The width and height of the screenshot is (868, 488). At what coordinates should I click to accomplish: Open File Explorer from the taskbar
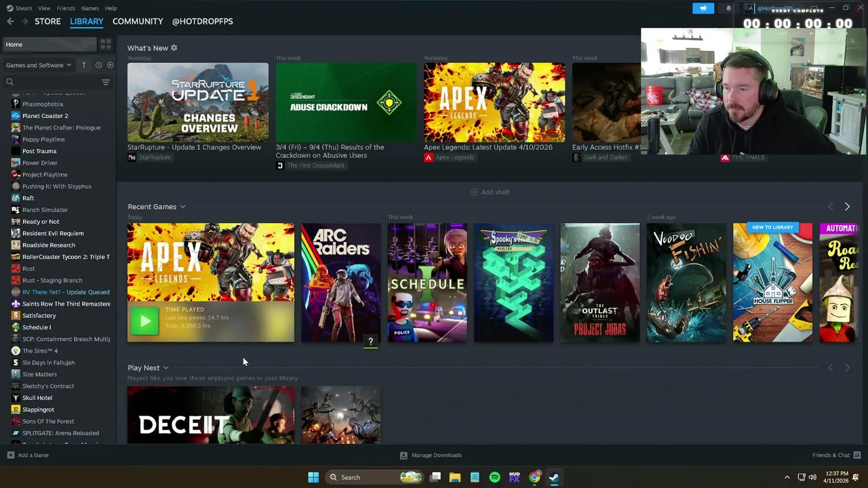[455, 477]
